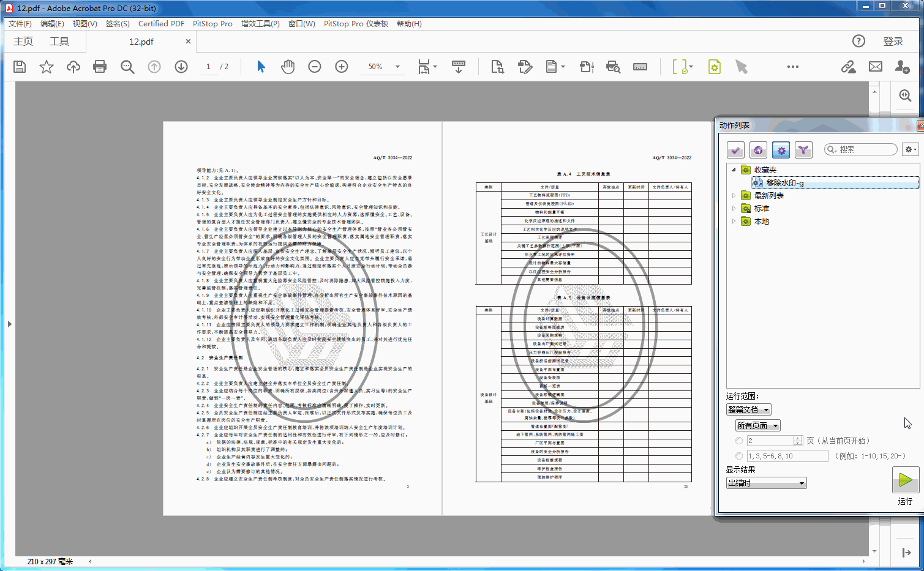Open more tools with the three dots
The height and width of the screenshot is (571, 924).
tap(793, 67)
